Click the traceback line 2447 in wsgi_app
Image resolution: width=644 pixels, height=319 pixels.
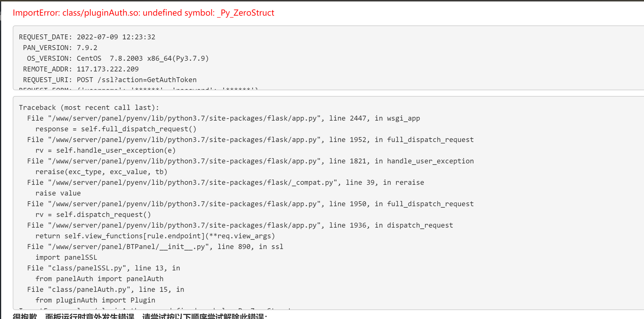223,118
